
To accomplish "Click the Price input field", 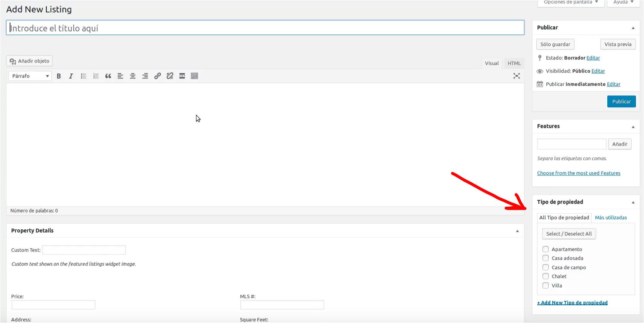I will 53,305.
